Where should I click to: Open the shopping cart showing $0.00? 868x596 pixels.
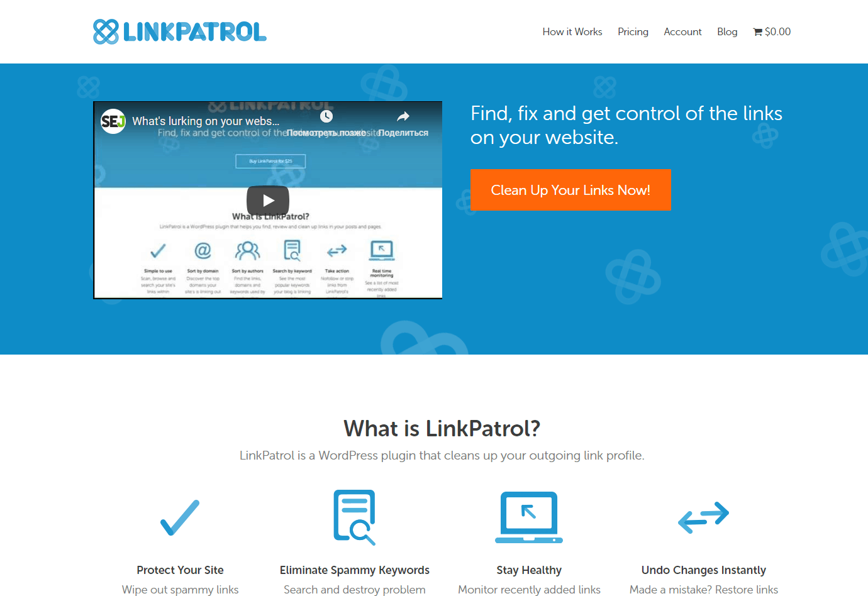[x=772, y=31]
